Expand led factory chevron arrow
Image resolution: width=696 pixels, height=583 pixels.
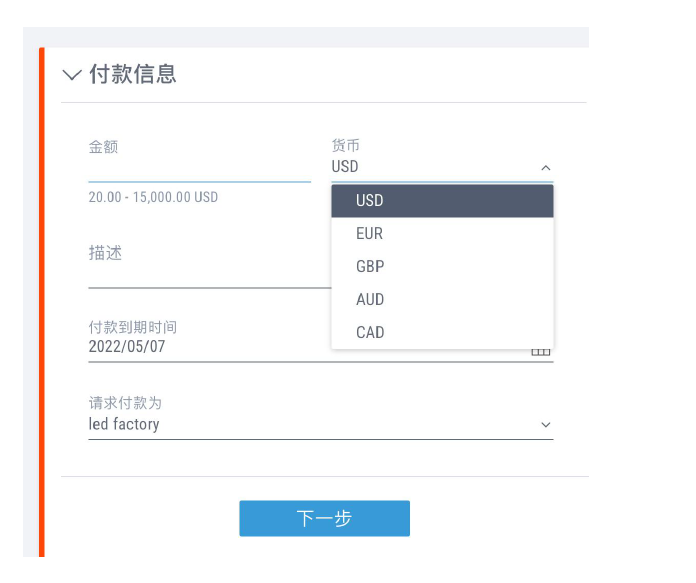point(546,425)
